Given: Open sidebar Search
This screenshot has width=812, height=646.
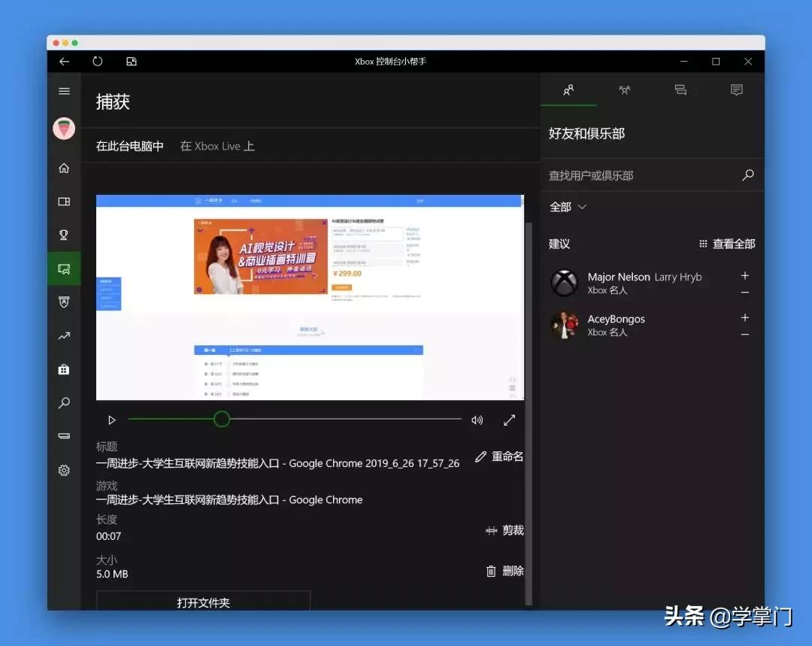Looking at the screenshot, I should point(64,402).
